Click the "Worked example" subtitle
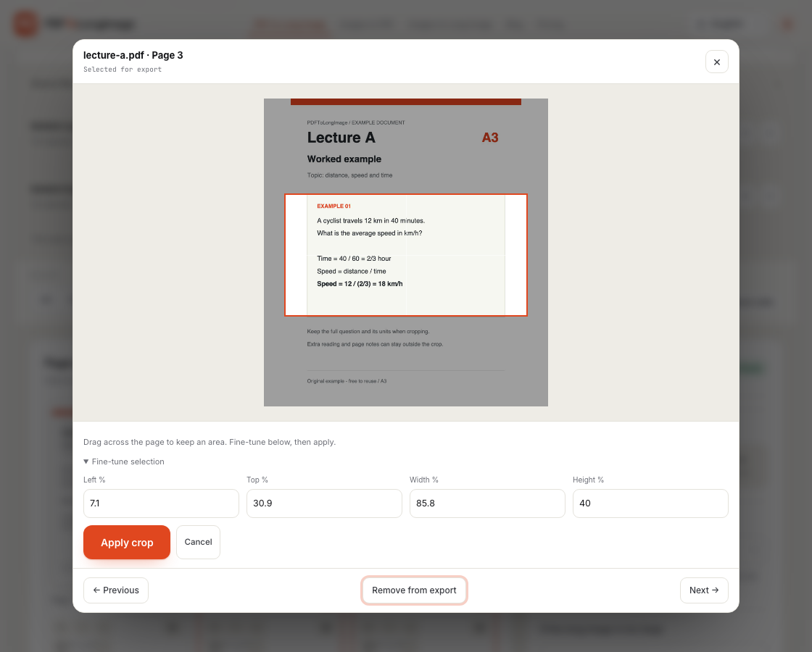This screenshot has height=652, width=812. (x=344, y=159)
